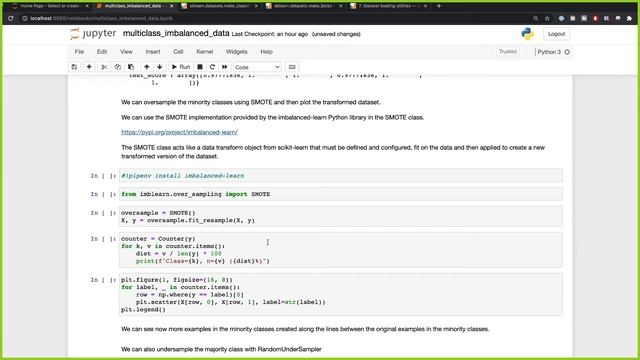Bookmark this page with star icon
This screenshot has height=360, width=640.
[x=547, y=18]
